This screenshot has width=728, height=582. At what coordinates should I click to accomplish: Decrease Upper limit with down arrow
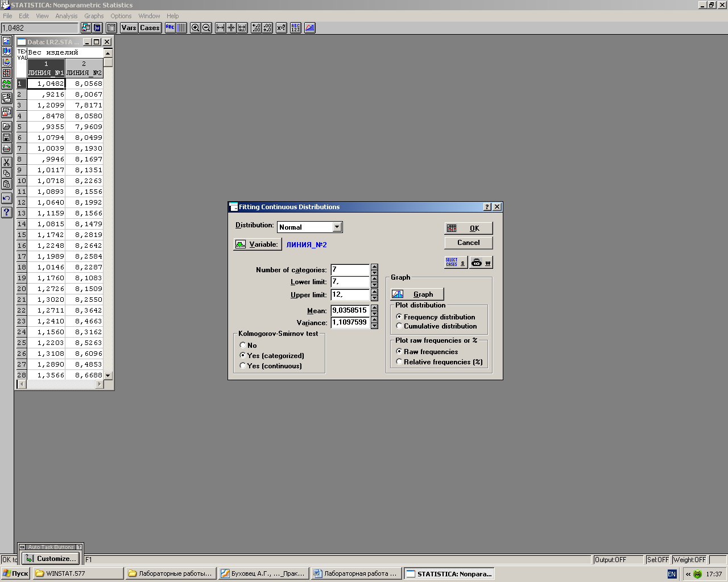coord(374,298)
